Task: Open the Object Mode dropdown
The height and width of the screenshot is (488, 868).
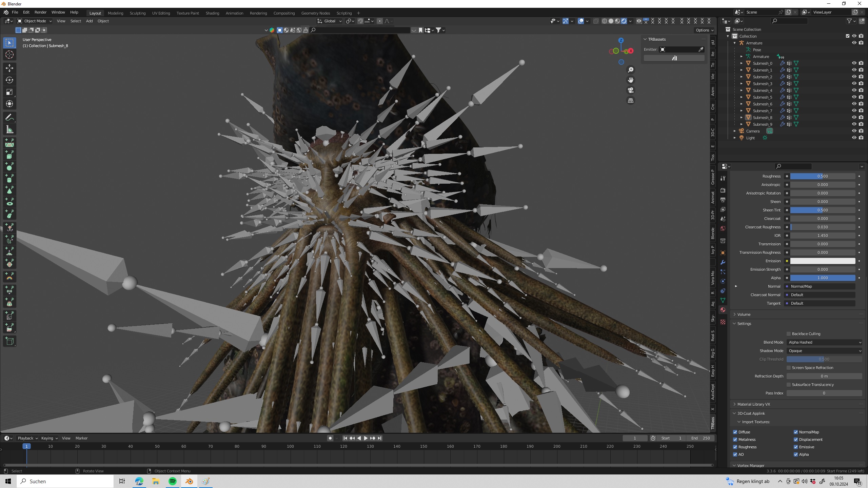Action: [35, 21]
